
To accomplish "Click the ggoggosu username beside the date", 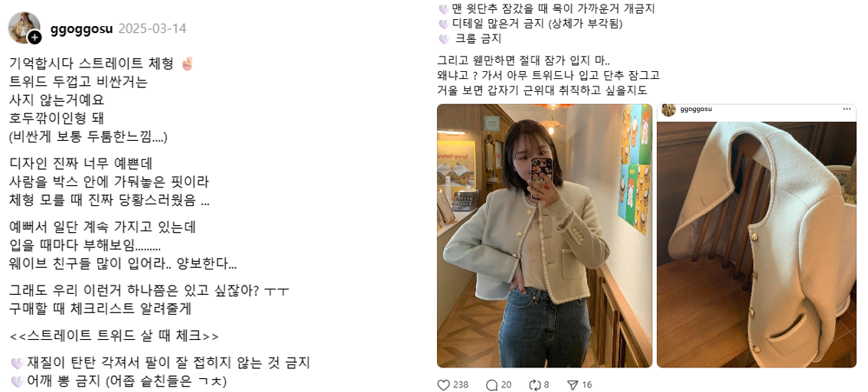I will (x=81, y=28).
